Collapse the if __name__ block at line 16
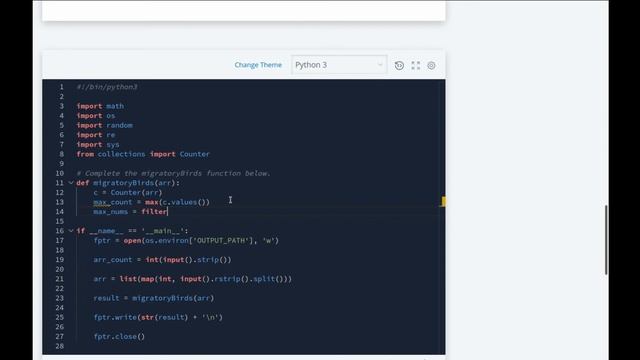This screenshot has width=640, height=360. coord(71,231)
